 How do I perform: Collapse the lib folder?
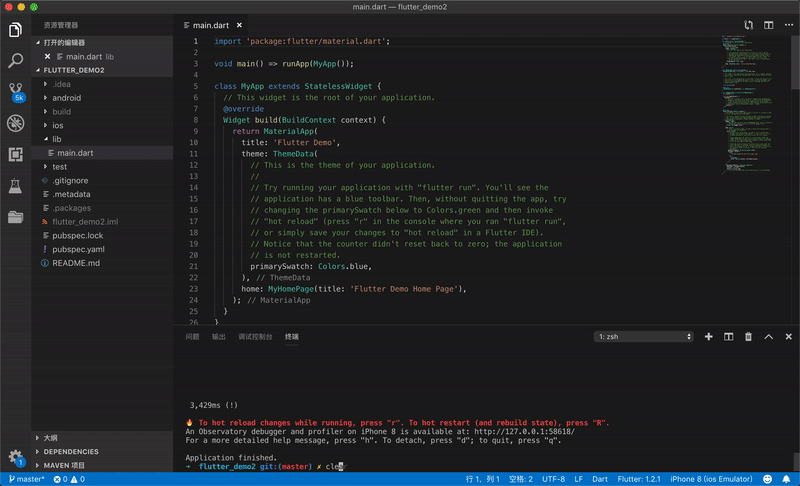(x=57, y=139)
